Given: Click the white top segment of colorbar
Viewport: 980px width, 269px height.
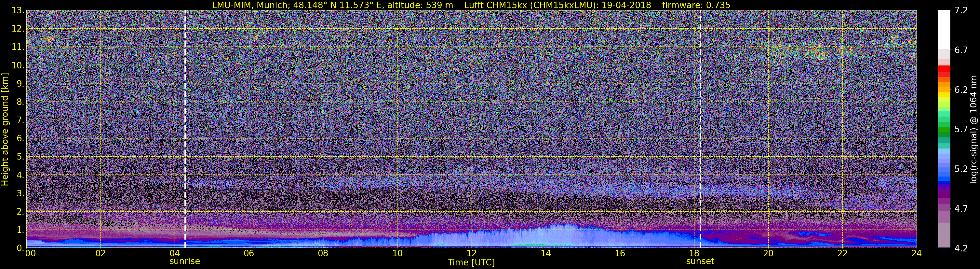Looking at the screenshot, I should (x=944, y=30).
